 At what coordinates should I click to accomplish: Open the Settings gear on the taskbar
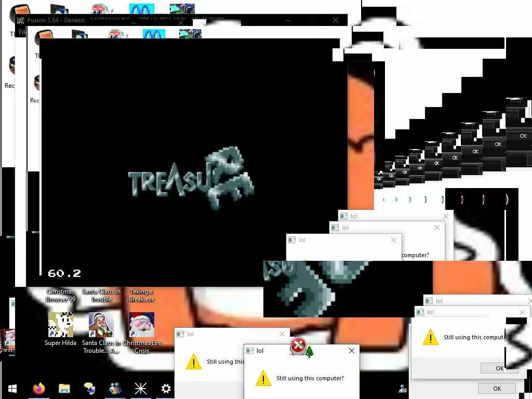click(166, 388)
